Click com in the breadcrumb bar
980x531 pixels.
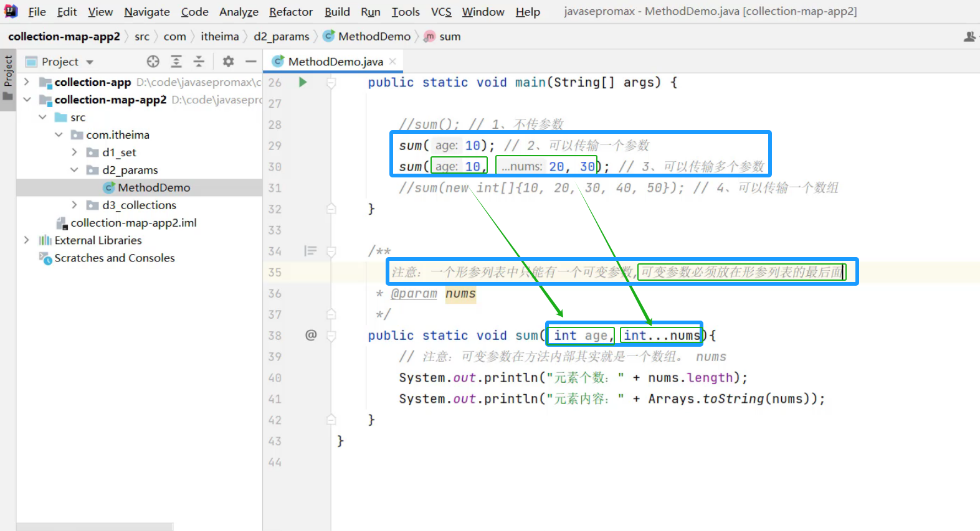(x=174, y=37)
